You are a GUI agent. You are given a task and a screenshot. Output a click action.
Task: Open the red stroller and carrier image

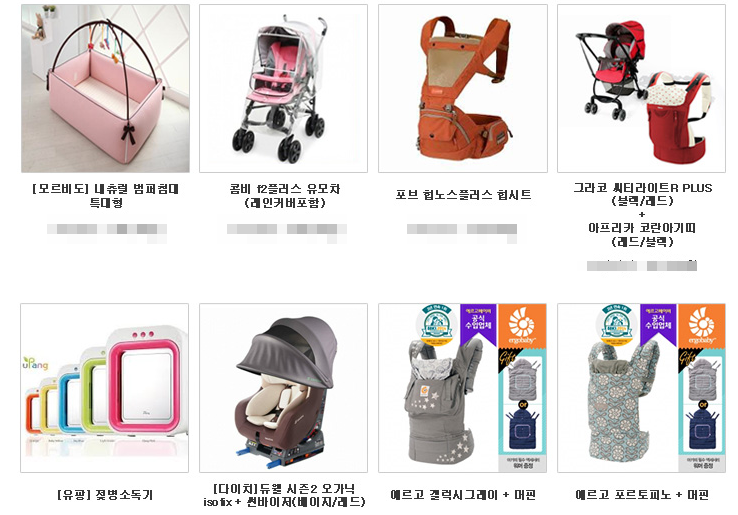[642, 89]
